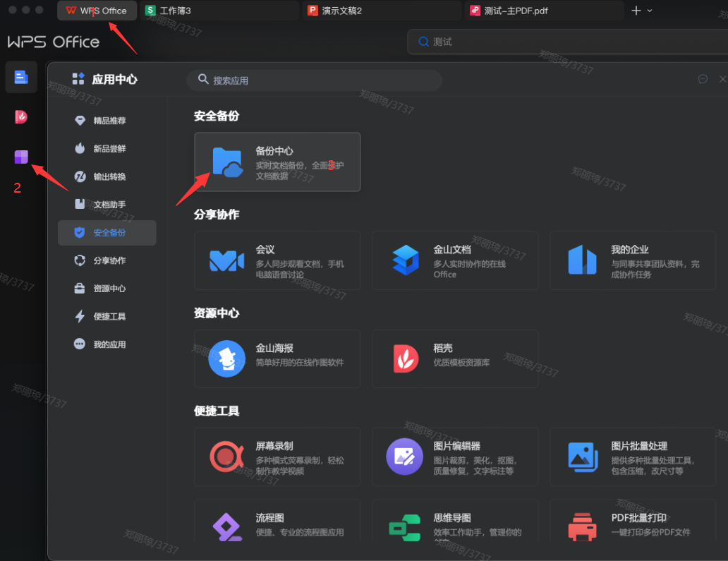Click the 备份中心 folder cloud icon
Image resolution: width=728 pixels, height=561 pixels.
click(x=227, y=162)
